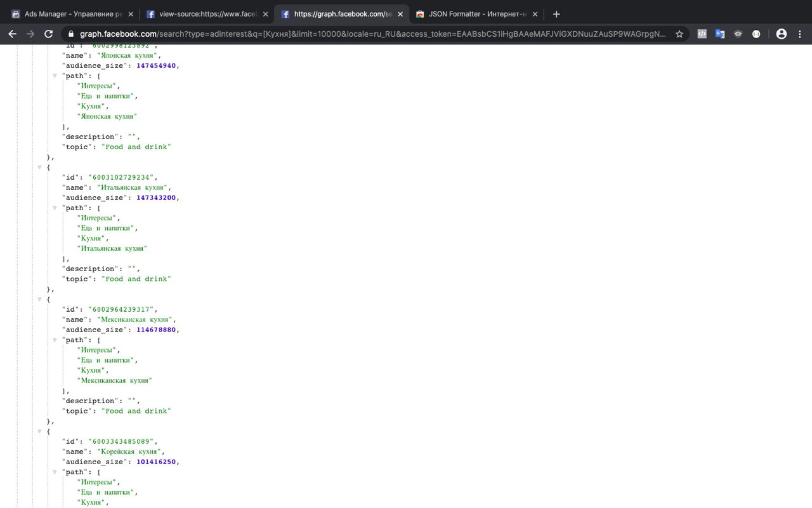
Task: Switch to the JSON Formatter tab
Action: point(476,14)
